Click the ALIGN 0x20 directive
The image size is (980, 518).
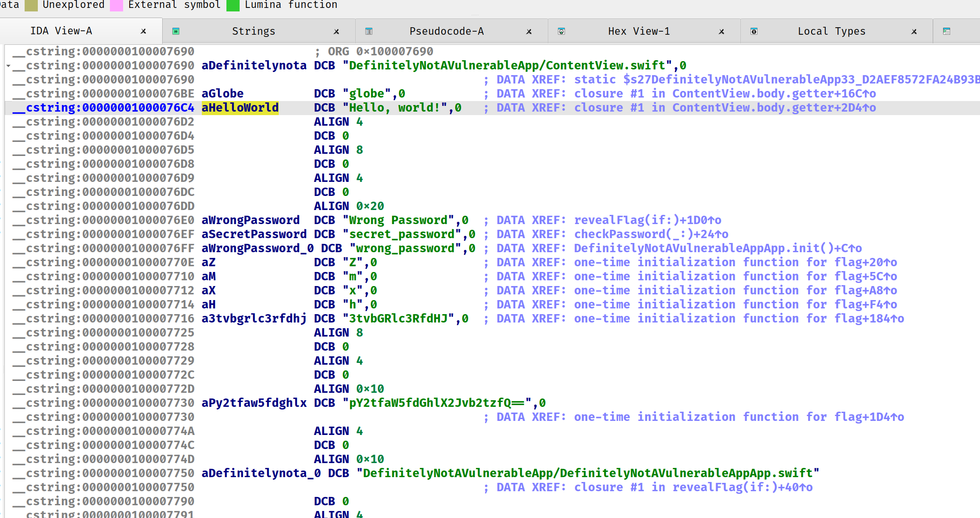[x=349, y=206]
